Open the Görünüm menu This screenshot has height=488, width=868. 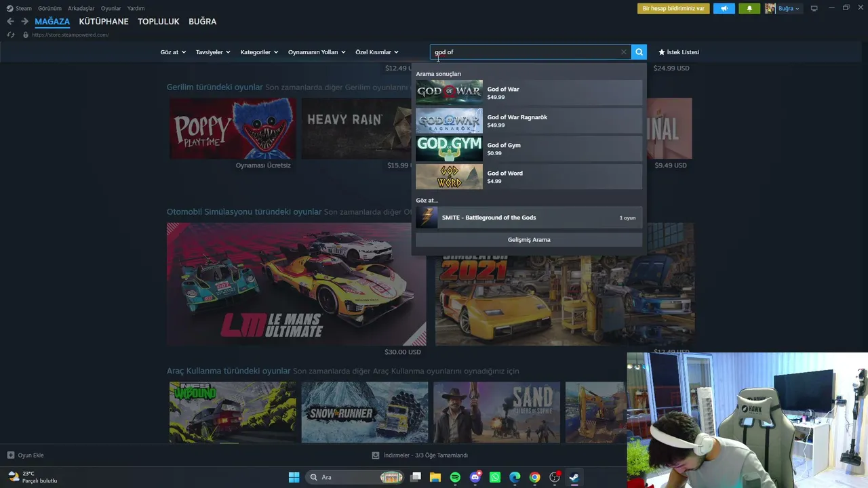click(50, 9)
